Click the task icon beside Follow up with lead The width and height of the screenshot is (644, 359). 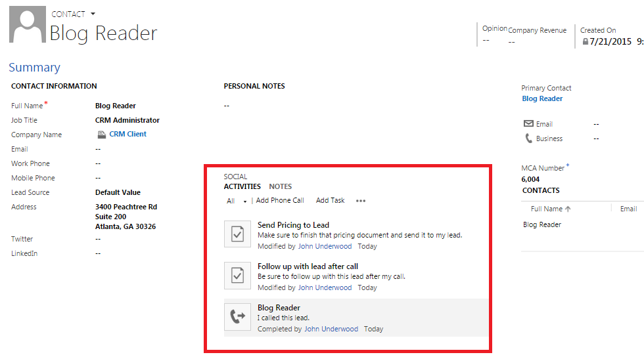pyautogui.click(x=237, y=276)
